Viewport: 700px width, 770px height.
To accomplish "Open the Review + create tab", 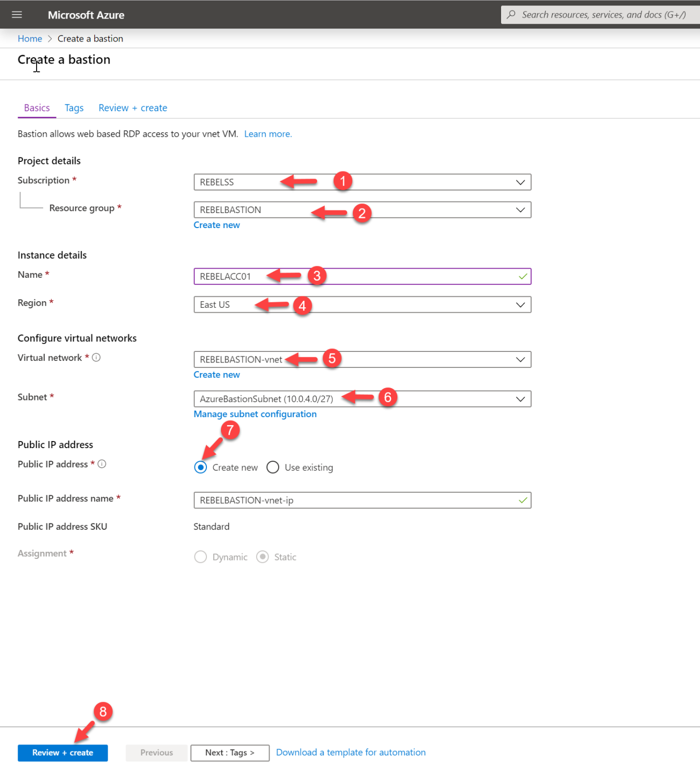I will (x=132, y=107).
